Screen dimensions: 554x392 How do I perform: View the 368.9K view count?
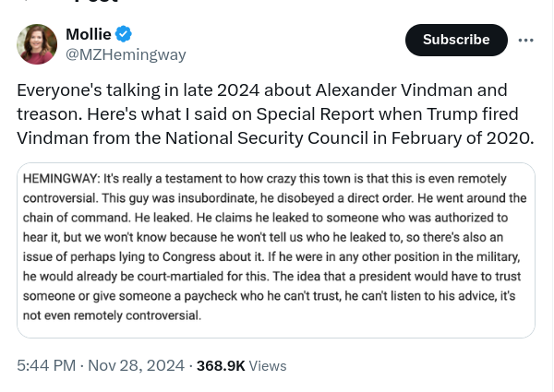[x=221, y=365]
